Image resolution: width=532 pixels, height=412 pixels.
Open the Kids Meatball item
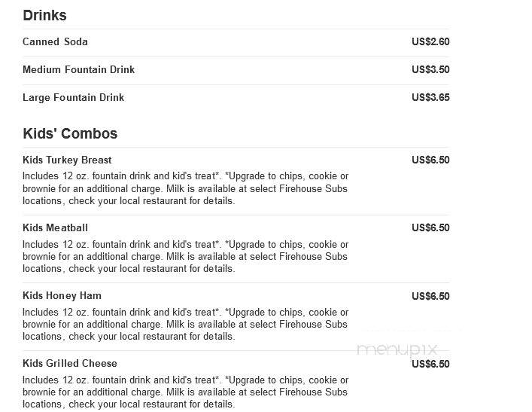[55, 227]
